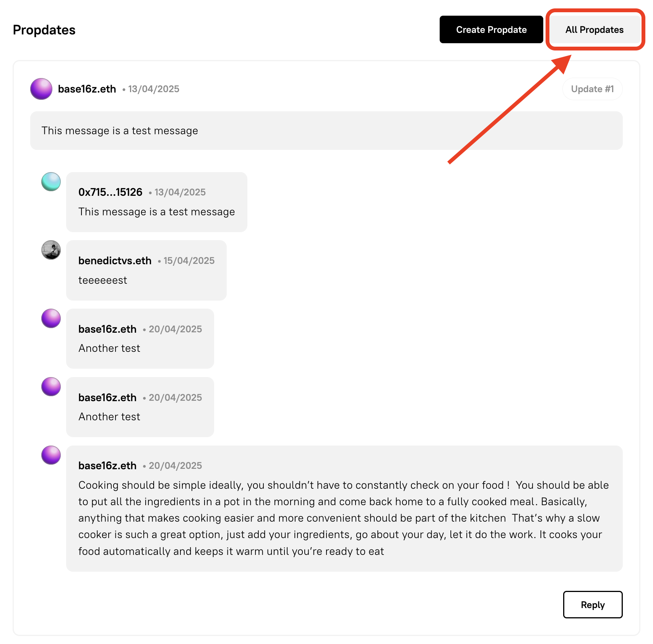Click the 13/04/2025 date on the main update
This screenshot has width=653, height=644.
tap(154, 89)
